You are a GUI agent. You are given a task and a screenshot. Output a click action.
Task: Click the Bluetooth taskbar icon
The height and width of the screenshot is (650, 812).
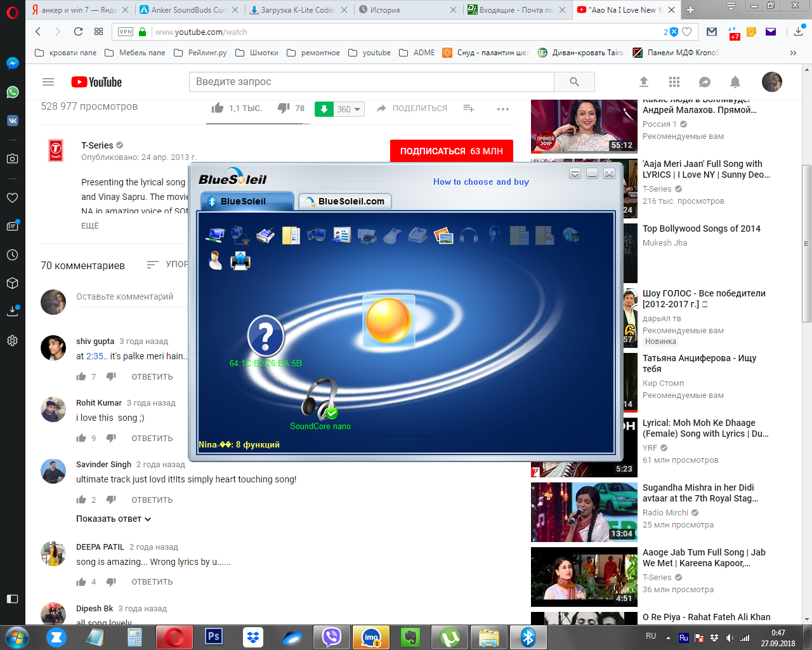[x=528, y=637]
